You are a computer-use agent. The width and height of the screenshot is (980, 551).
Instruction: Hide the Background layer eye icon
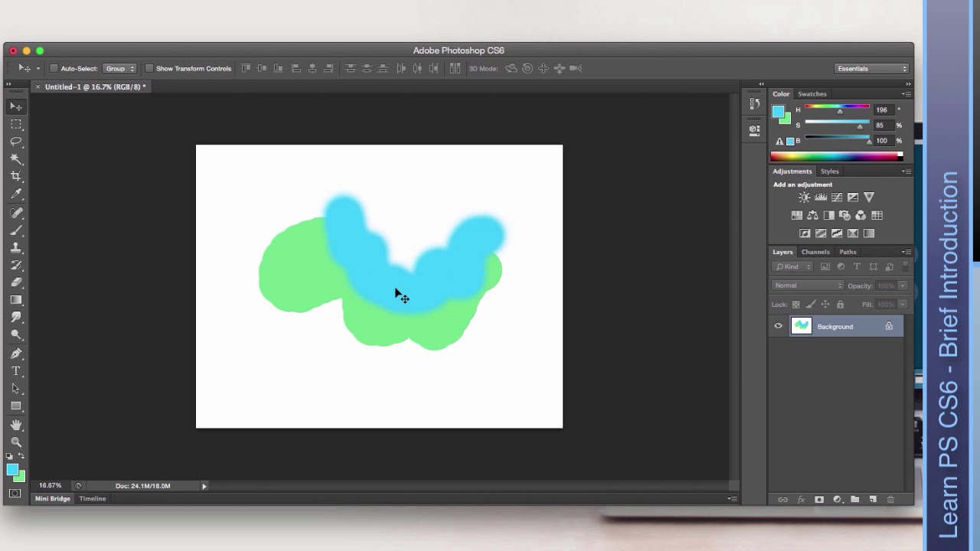[779, 326]
